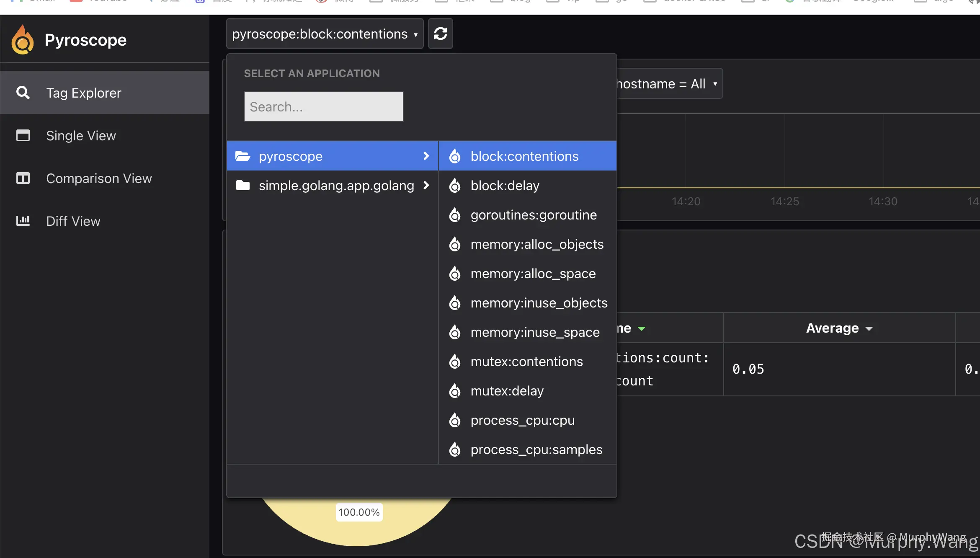Select mutex:contentions in application list

(526, 362)
